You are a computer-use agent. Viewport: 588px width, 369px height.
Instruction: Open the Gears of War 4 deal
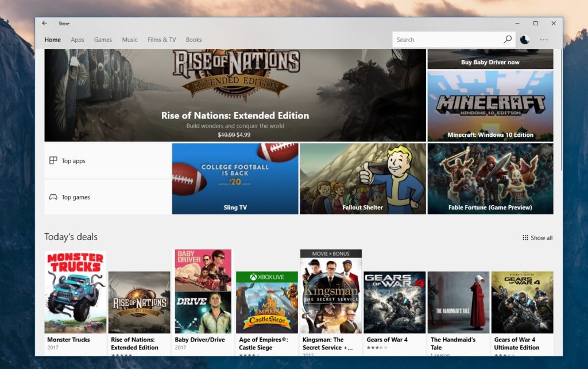[394, 302]
